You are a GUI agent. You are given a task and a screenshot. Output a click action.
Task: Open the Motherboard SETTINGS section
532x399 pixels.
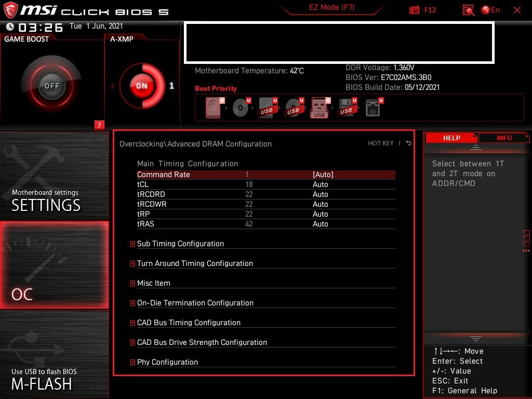pos(54,176)
